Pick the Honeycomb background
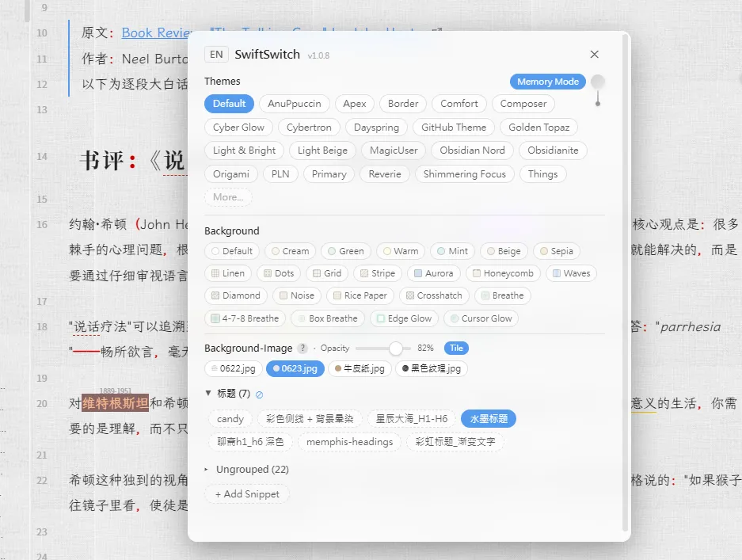This screenshot has height=560, width=742. (503, 273)
